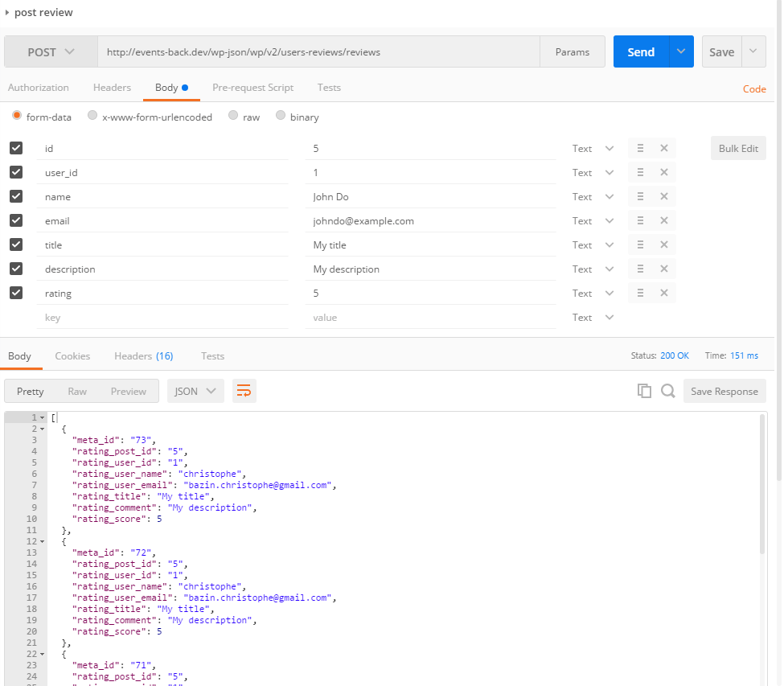The width and height of the screenshot is (784, 686).
Task: Click the empty value input field
Action: coord(430,318)
